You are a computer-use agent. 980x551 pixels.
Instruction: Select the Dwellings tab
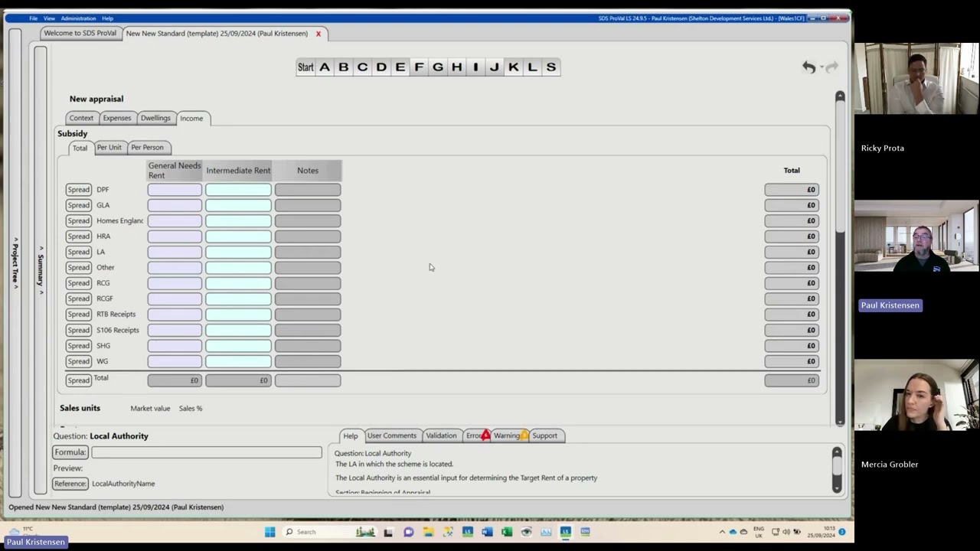click(x=155, y=118)
